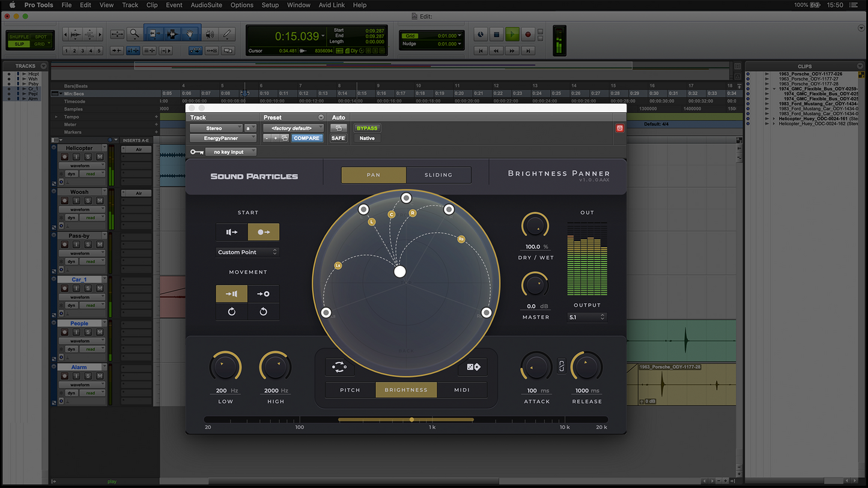Click the frequency slider at the plugin bottom

[411, 419]
